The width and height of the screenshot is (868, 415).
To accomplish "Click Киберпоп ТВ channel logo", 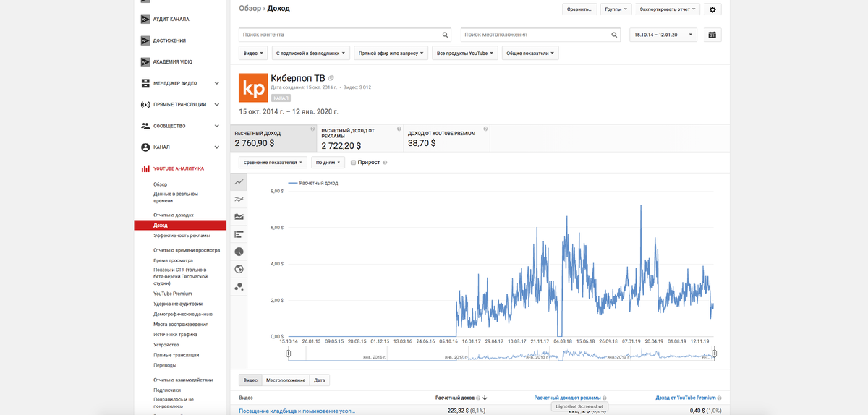I will 252,87.
